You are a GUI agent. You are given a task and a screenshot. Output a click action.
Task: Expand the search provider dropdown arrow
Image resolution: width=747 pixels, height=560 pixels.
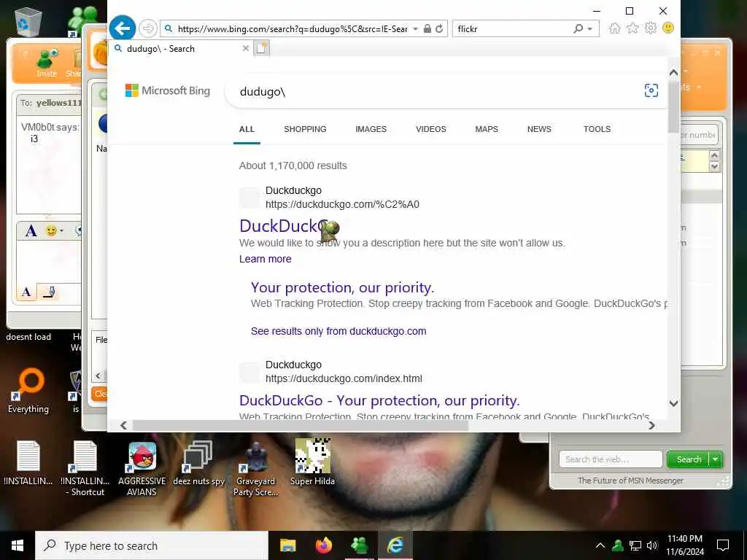click(x=589, y=29)
